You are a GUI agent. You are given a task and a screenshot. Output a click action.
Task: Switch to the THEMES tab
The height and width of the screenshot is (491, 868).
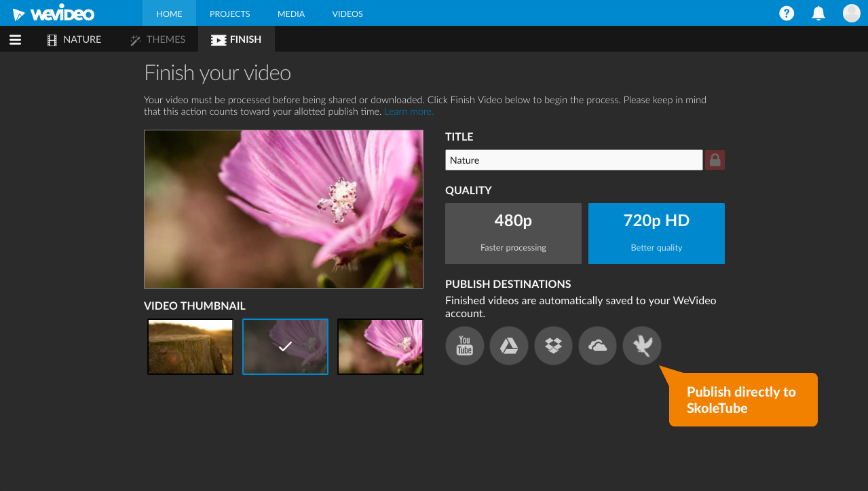click(157, 39)
